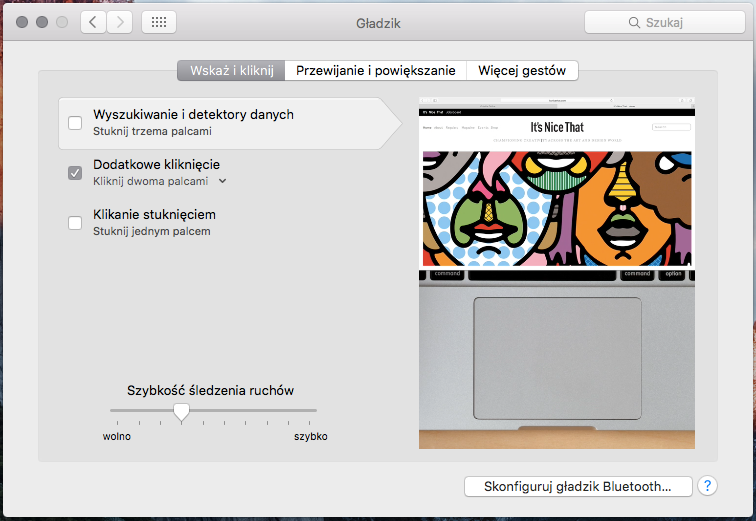756x521 pixels.
Task: Click the Szybkość śledzenia ruchów heading
Action: (210, 390)
